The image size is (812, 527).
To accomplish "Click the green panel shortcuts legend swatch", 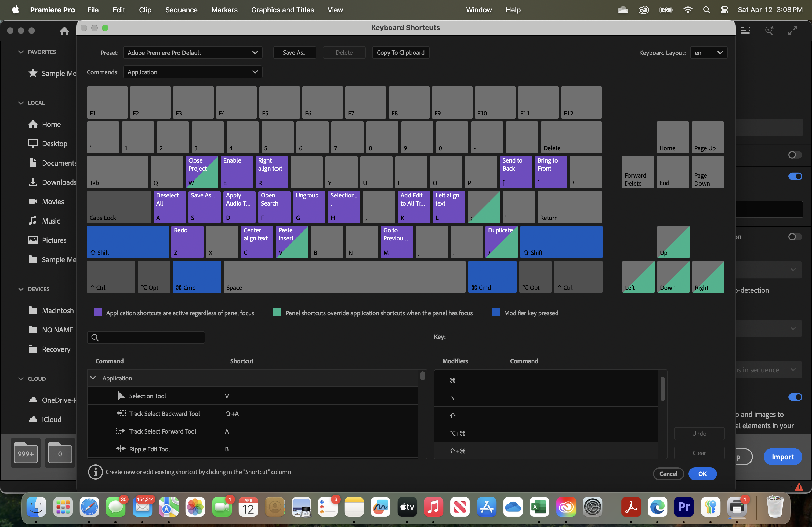I will pyautogui.click(x=277, y=312).
